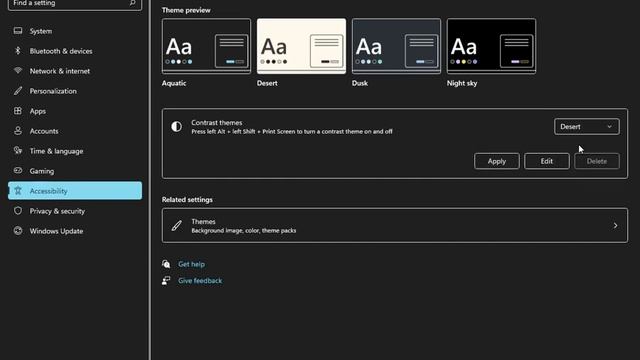
Task: Open the contrast themes Desert dropdown
Action: [x=587, y=127]
